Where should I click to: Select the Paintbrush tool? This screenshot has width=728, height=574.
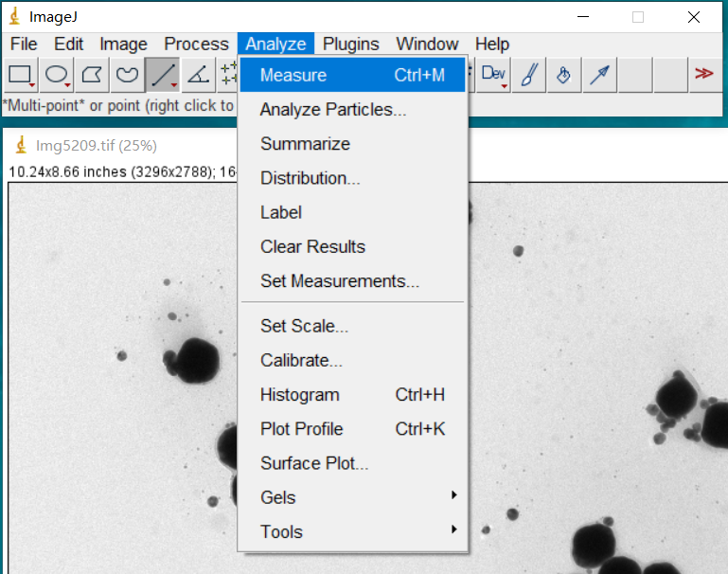tap(529, 74)
